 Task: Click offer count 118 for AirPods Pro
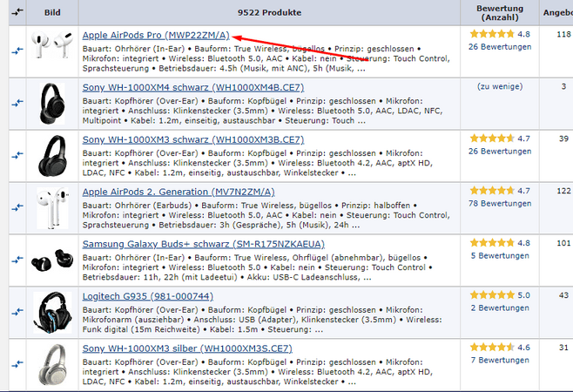click(563, 34)
